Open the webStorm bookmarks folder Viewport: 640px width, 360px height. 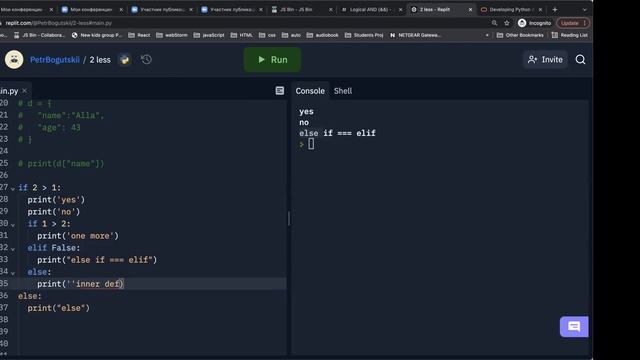tap(172, 35)
